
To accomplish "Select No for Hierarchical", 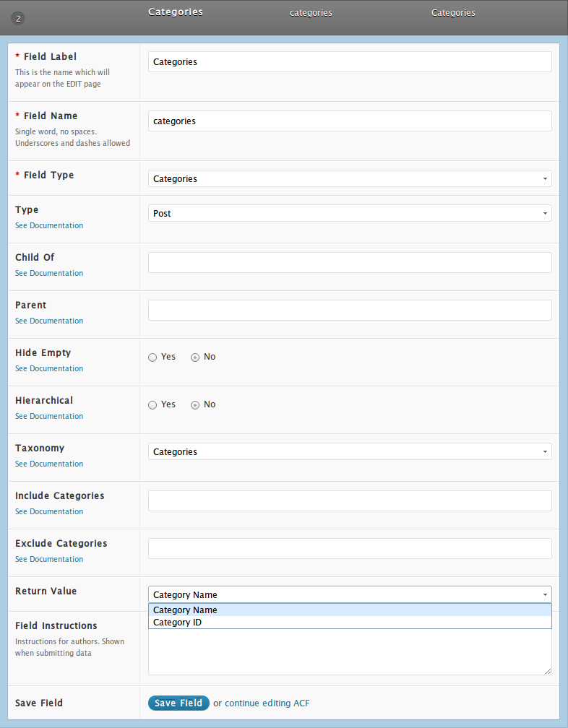I will (195, 405).
